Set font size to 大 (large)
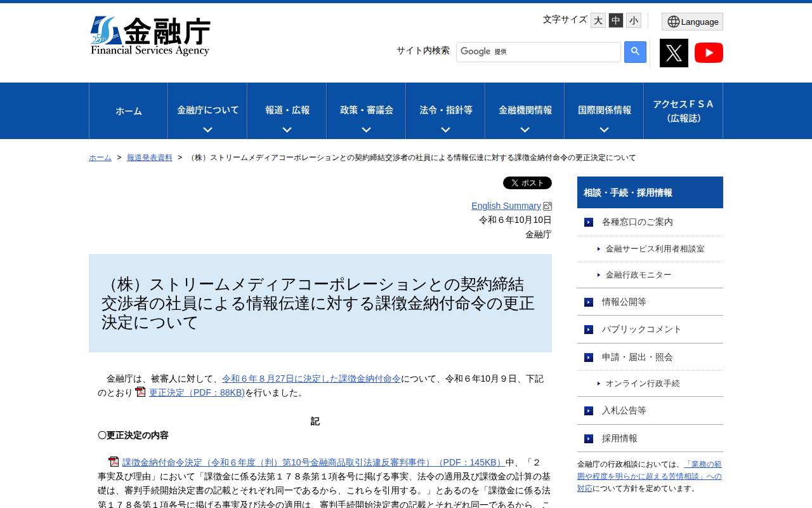The height and width of the screenshot is (508, 812). 598,20
